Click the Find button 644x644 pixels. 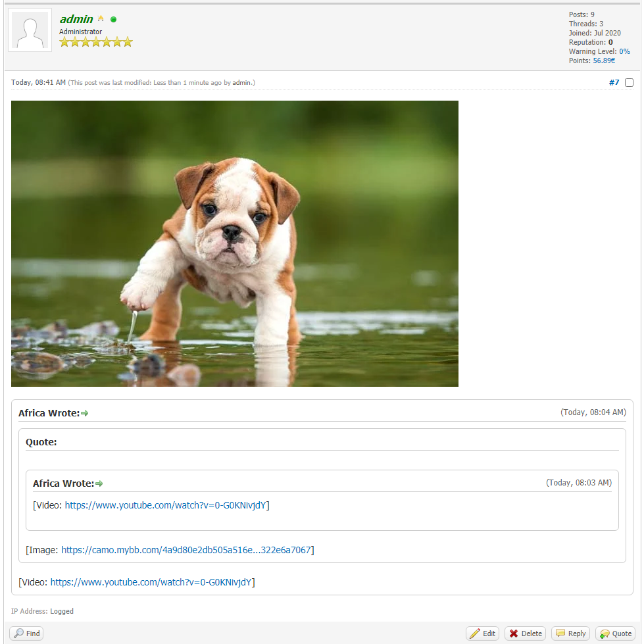pos(27,633)
